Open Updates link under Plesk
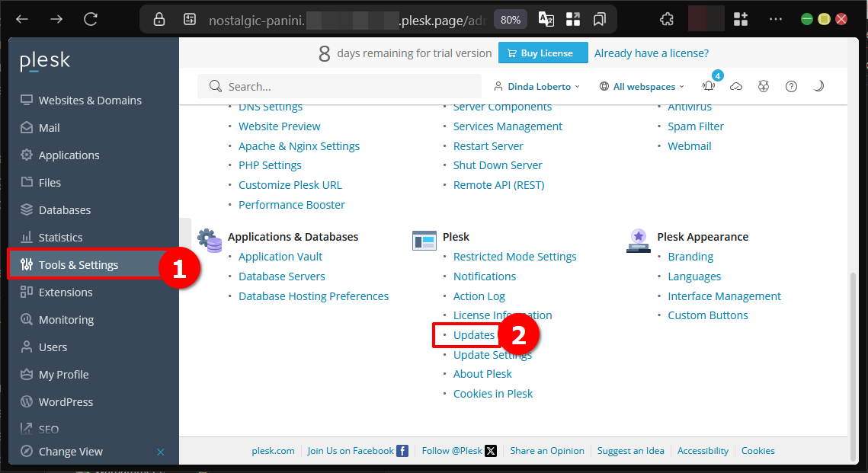The height and width of the screenshot is (473, 868). [x=474, y=335]
